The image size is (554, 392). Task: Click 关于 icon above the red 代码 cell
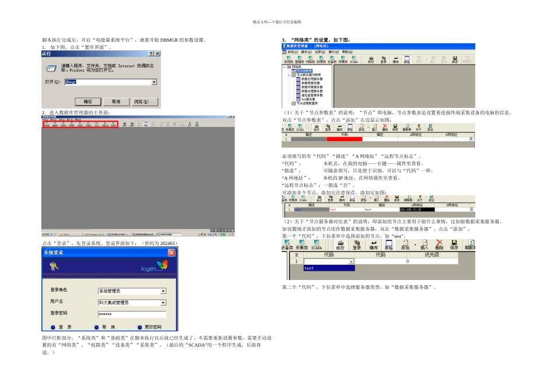pyautogui.click(x=419, y=128)
